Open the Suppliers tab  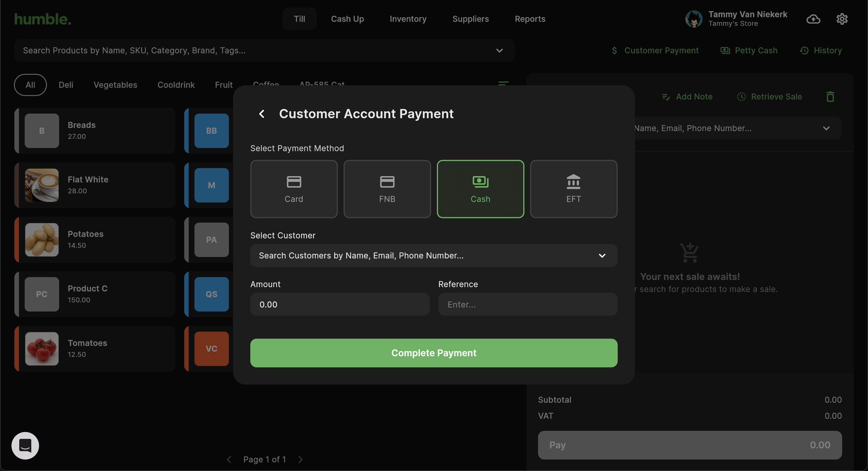(470, 19)
